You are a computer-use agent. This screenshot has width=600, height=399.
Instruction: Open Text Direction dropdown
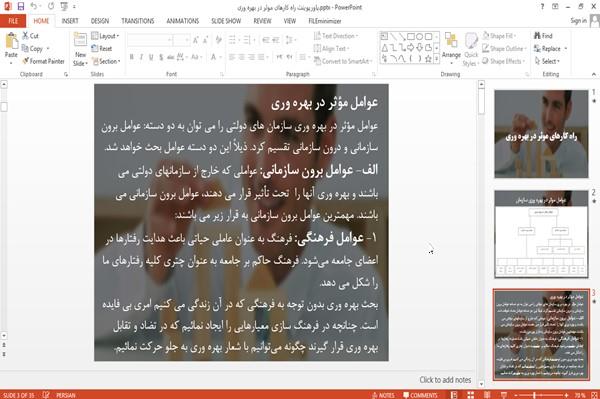point(336,36)
